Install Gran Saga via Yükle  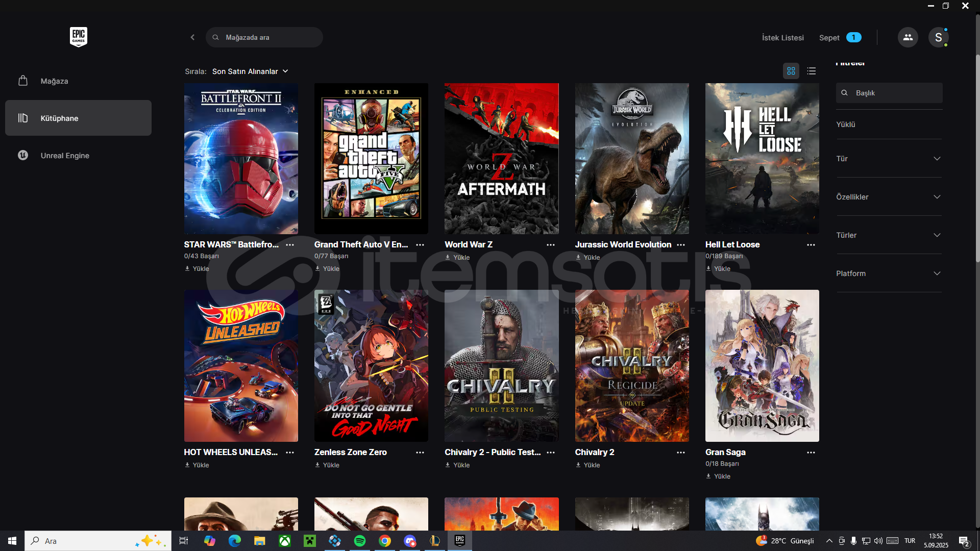718,477
